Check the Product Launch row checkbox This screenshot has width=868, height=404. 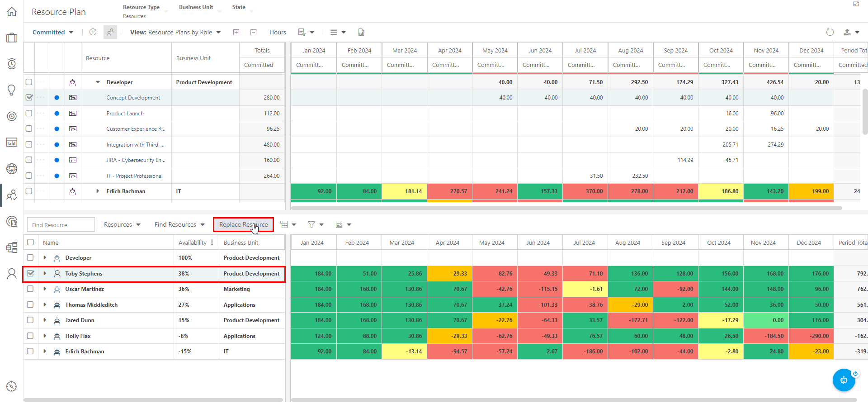tap(29, 113)
